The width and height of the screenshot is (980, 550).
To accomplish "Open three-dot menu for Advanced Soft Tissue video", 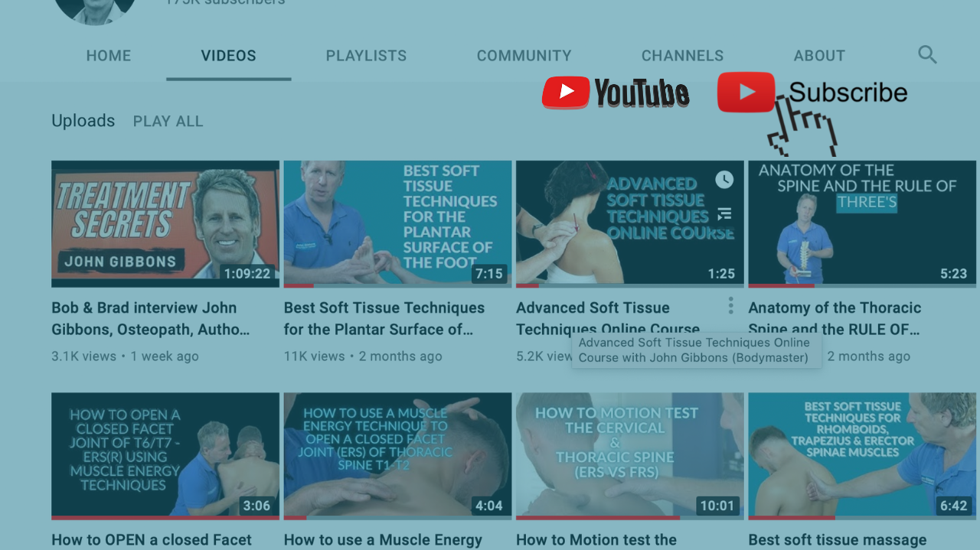I will click(730, 306).
